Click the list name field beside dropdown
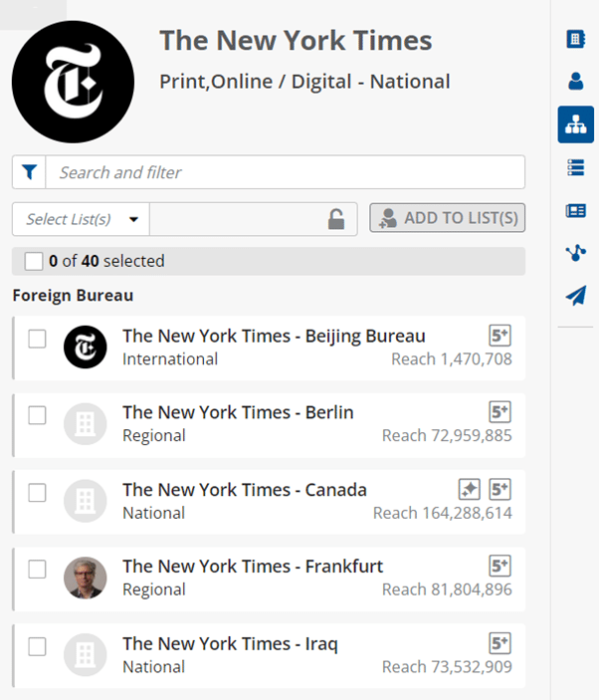599x700 pixels. click(x=254, y=219)
